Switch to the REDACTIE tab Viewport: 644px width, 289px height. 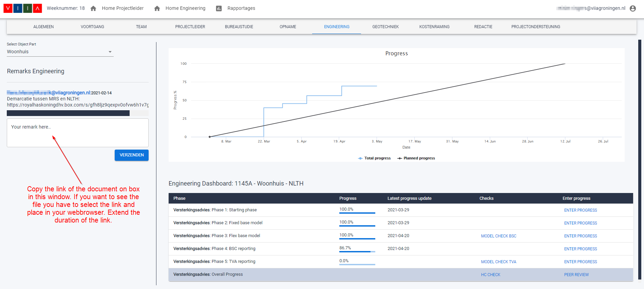(483, 27)
